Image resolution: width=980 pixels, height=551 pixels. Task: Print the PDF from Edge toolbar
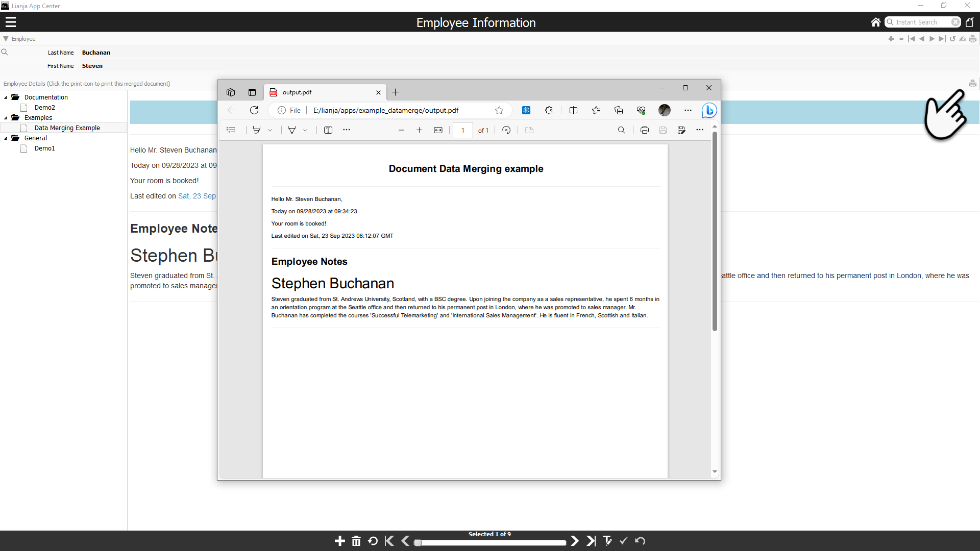644,130
